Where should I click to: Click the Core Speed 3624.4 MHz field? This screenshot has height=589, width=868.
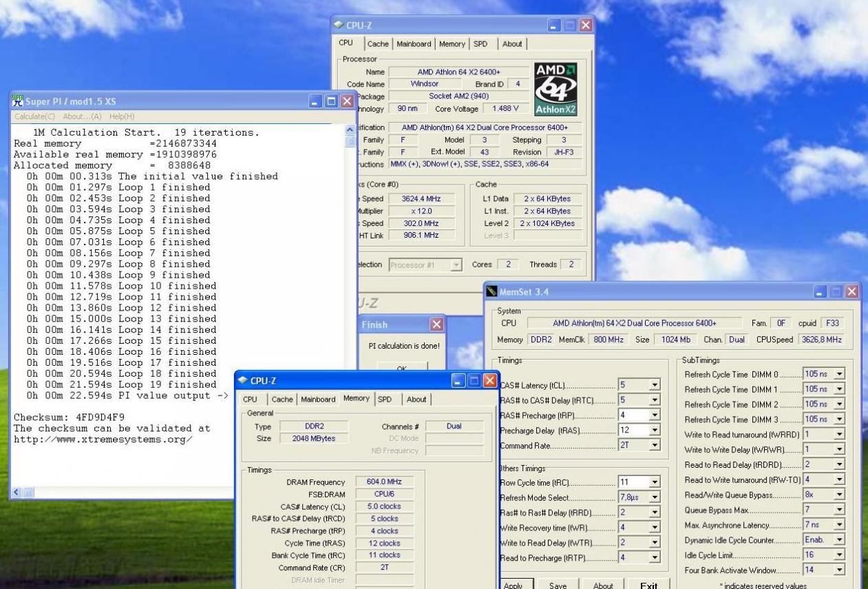tap(421, 198)
